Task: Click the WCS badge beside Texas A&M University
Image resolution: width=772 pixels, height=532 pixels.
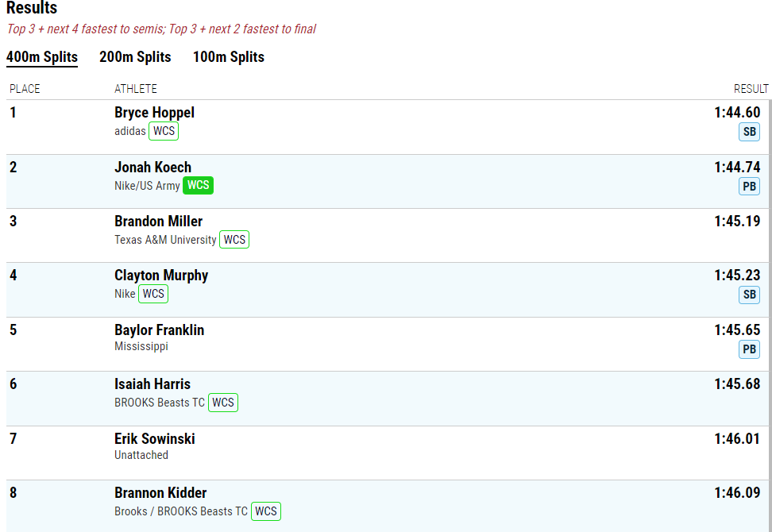Action: (234, 240)
